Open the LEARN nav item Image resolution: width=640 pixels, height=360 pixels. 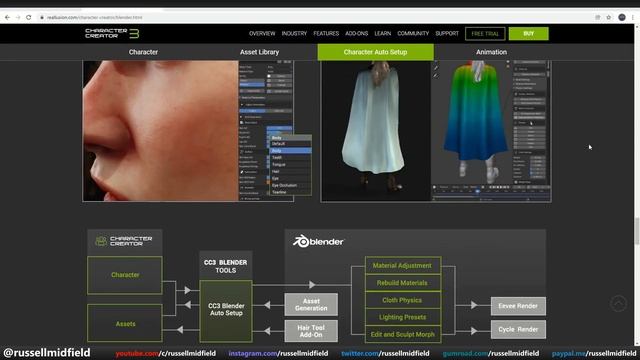382,33
